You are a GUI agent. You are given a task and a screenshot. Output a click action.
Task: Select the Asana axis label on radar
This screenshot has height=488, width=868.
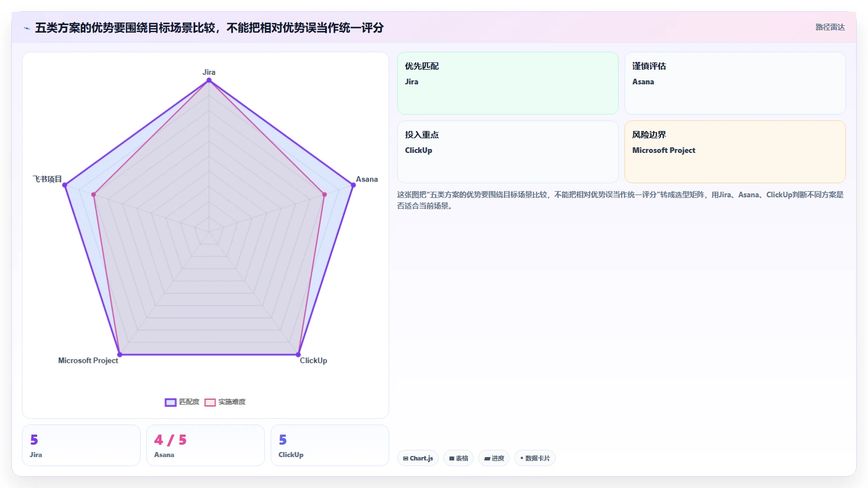[x=367, y=179]
